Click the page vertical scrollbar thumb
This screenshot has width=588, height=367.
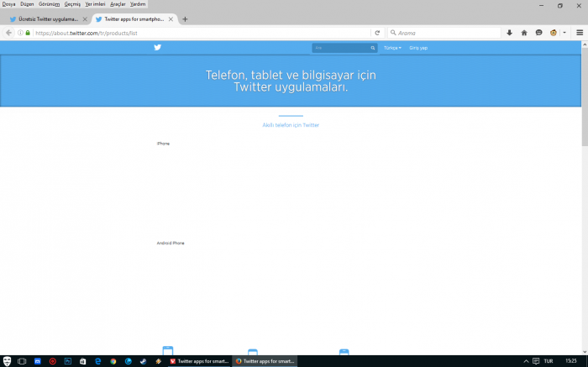[x=585, y=97]
